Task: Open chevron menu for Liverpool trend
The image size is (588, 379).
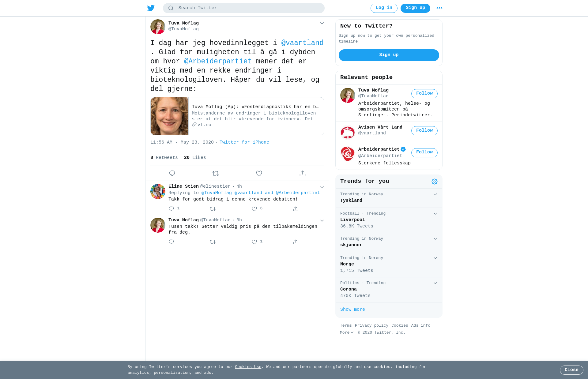Action: tap(435, 214)
